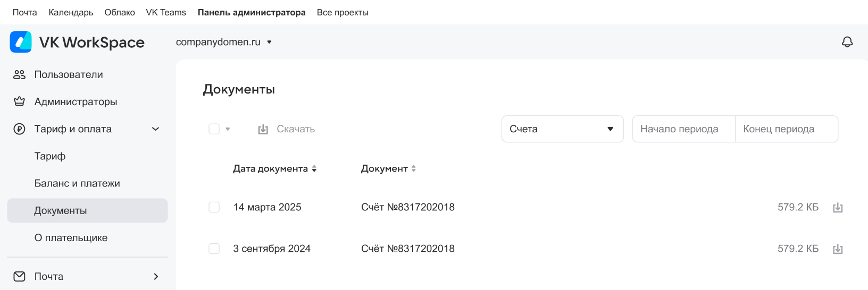
Task: Select Документы in the sidebar
Action: 87,210
